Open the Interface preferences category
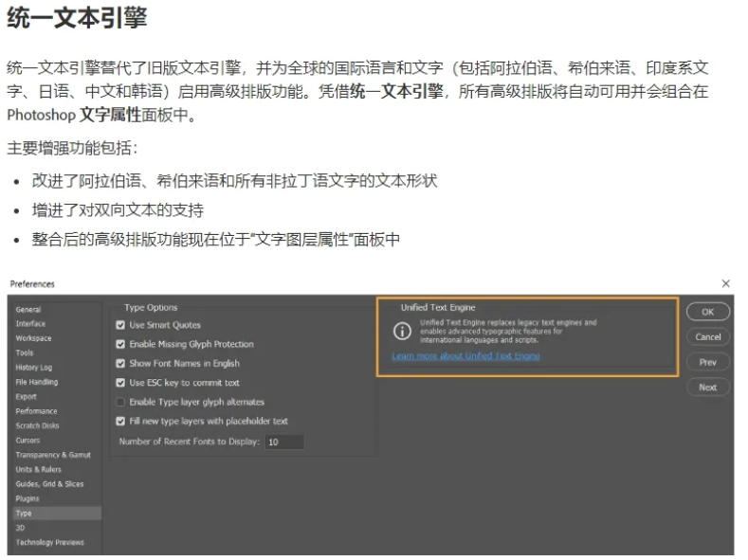The width and height of the screenshot is (748, 560). [x=30, y=324]
